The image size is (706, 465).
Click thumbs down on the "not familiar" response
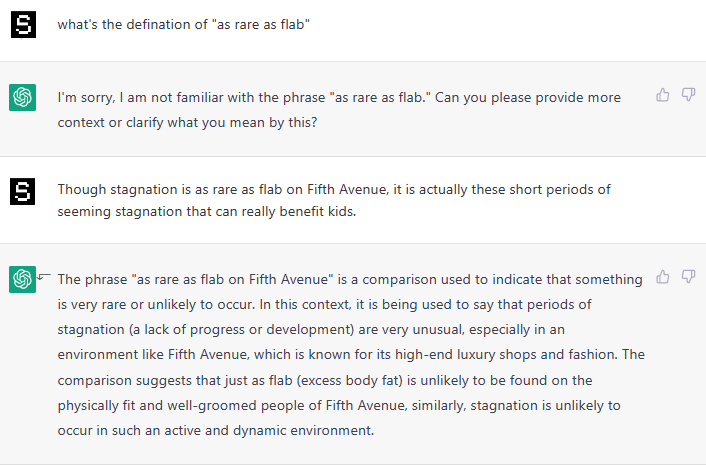pos(688,95)
